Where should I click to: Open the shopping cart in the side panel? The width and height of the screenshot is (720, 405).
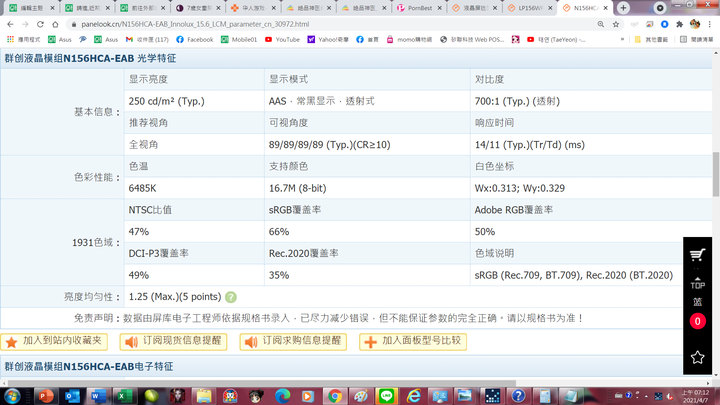point(697,255)
